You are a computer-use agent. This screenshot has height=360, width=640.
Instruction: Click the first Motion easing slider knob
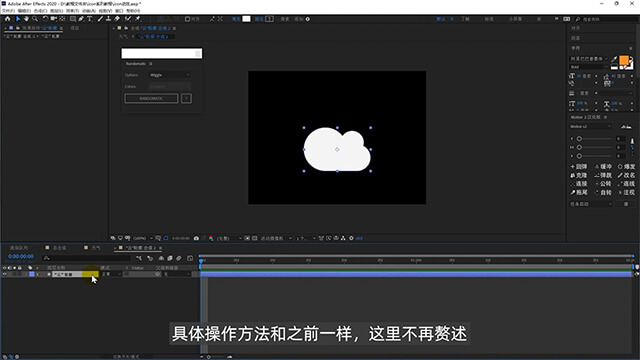[x=579, y=139]
